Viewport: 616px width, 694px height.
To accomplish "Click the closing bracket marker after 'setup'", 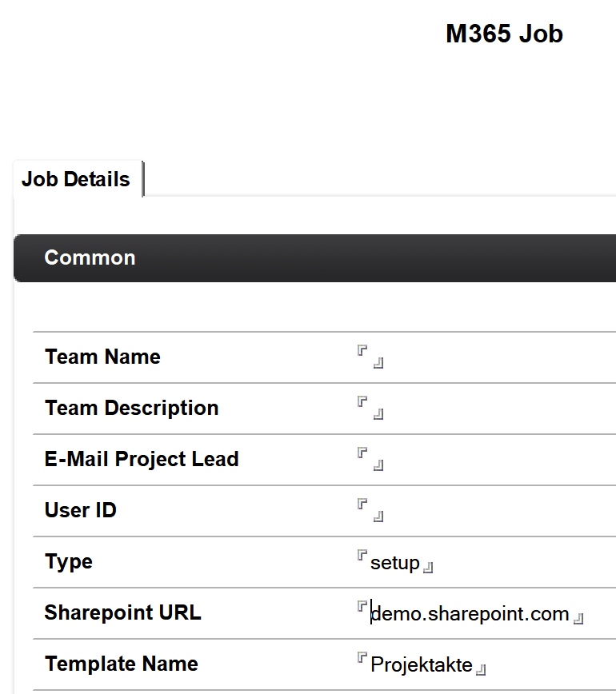I will tap(429, 568).
